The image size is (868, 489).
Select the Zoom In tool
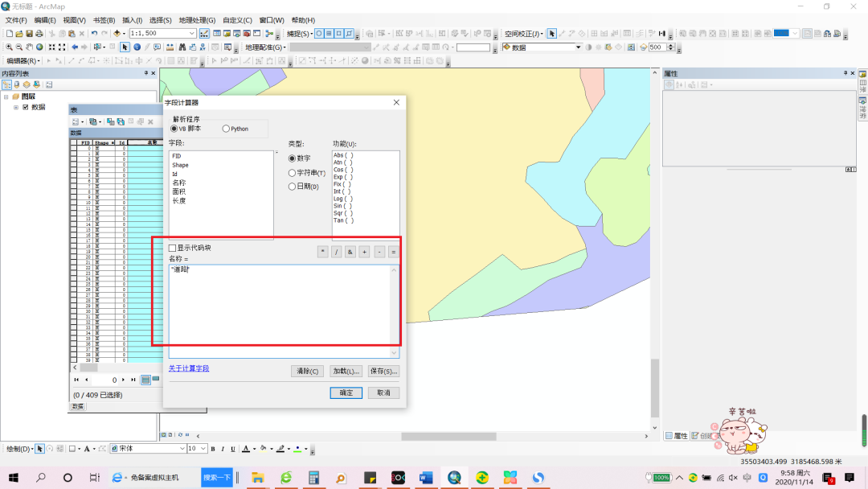coord(10,47)
